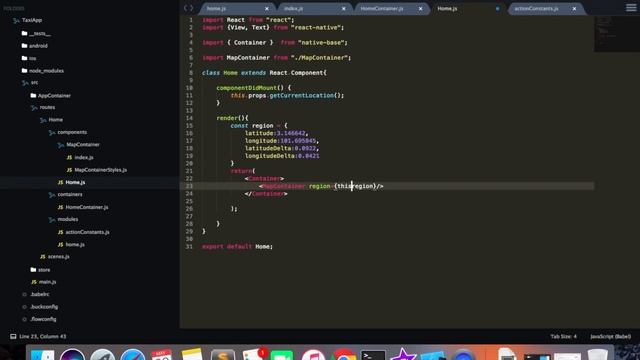
Task: Collapse the src folder
Action: click(25, 83)
